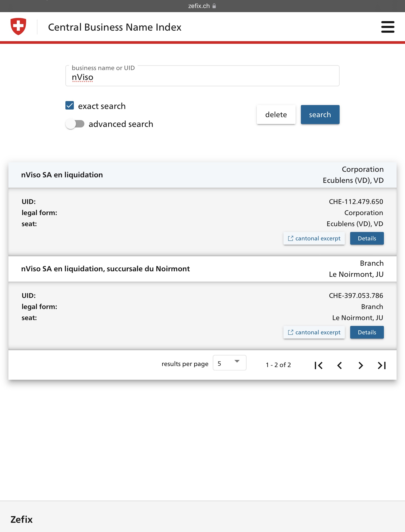Image resolution: width=405 pixels, height=532 pixels.
Task: Uncheck the exact search checkbox
Action: click(70, 106)
